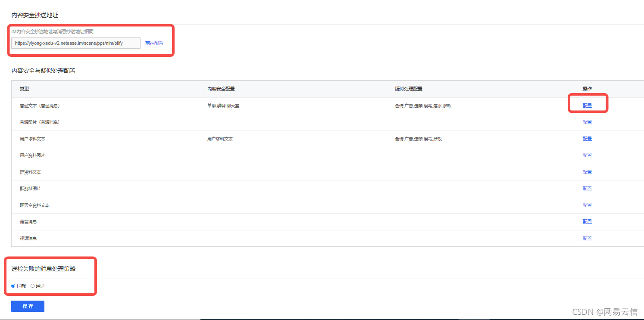Focus the content-security callback URL input field
644x320 pixels.
76,43
